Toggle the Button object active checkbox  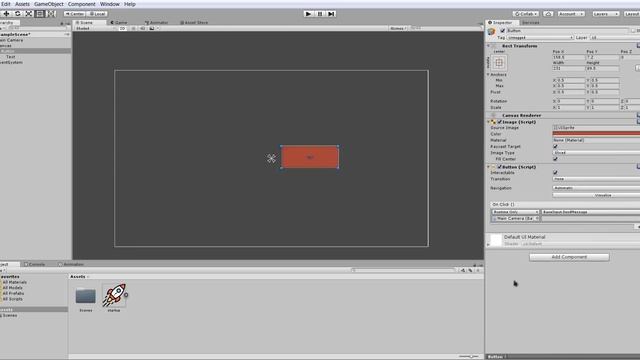pyautogui.click(x=502, y=31)
